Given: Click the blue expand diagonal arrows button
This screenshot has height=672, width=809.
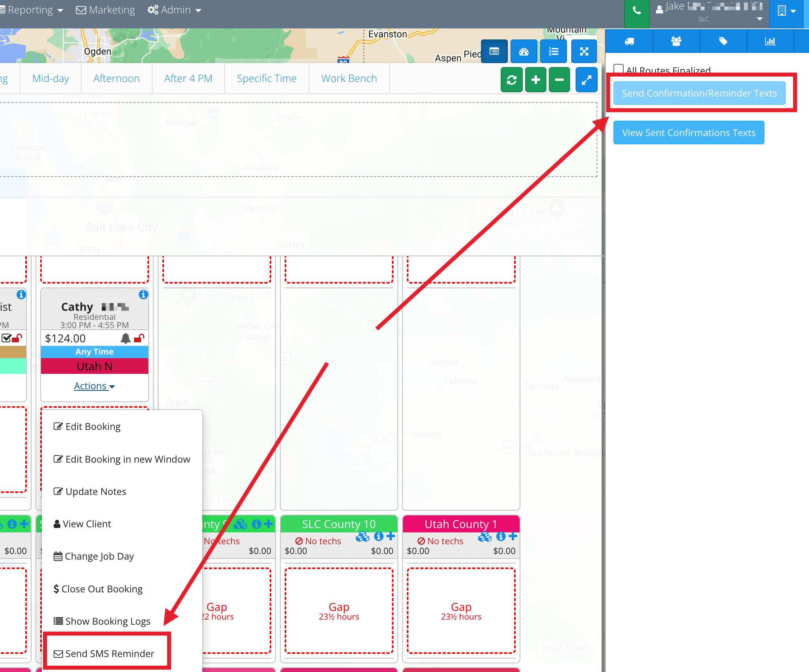Looking at the screenshot, I should (x=586, y=80).
